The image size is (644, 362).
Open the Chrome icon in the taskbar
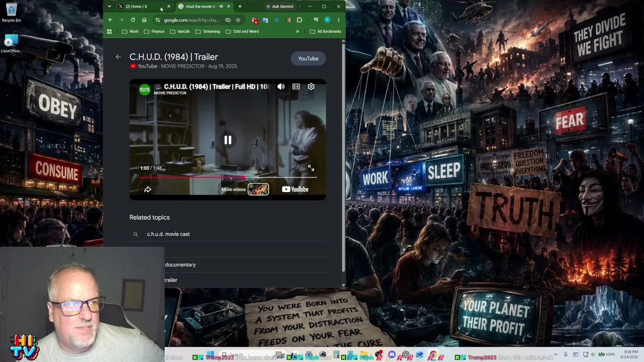(433, 355)
